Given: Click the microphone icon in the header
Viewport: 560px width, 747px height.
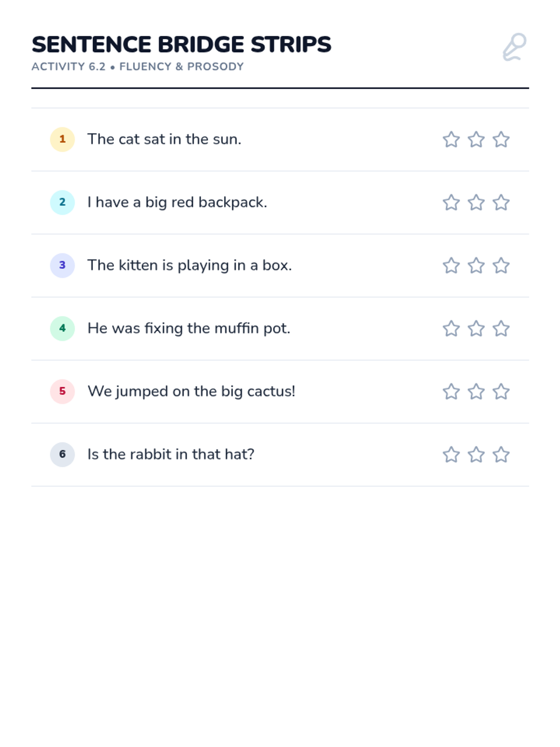Looking at the screenshot, I should [x=514, y=47].
